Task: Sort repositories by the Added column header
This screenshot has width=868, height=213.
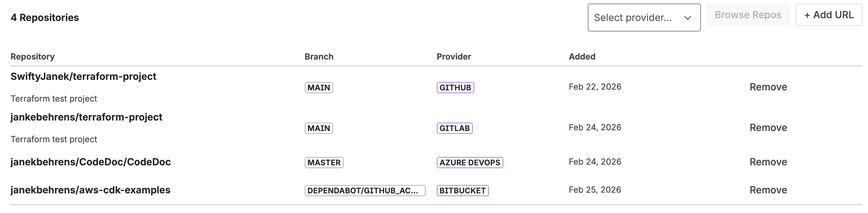Action: click(582, 56)
